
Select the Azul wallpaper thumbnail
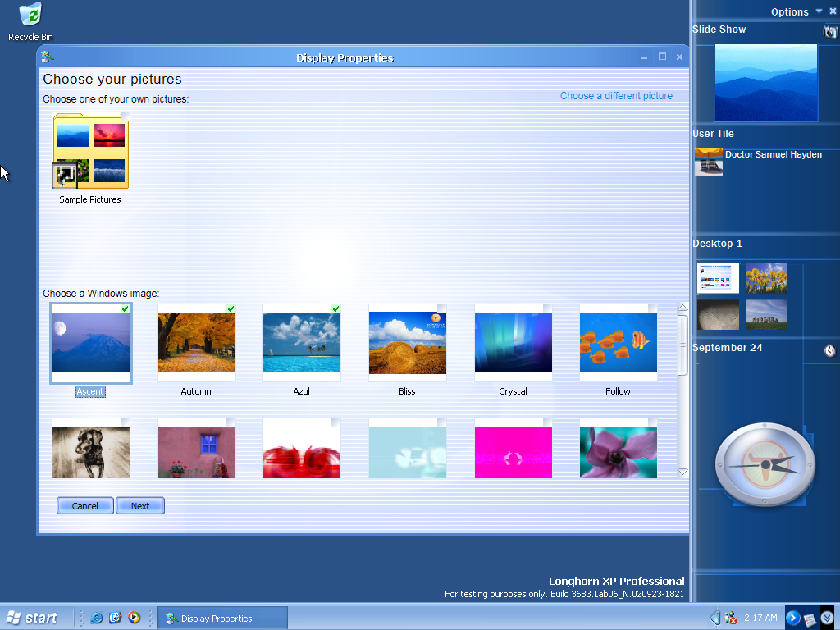pos(302,343)
